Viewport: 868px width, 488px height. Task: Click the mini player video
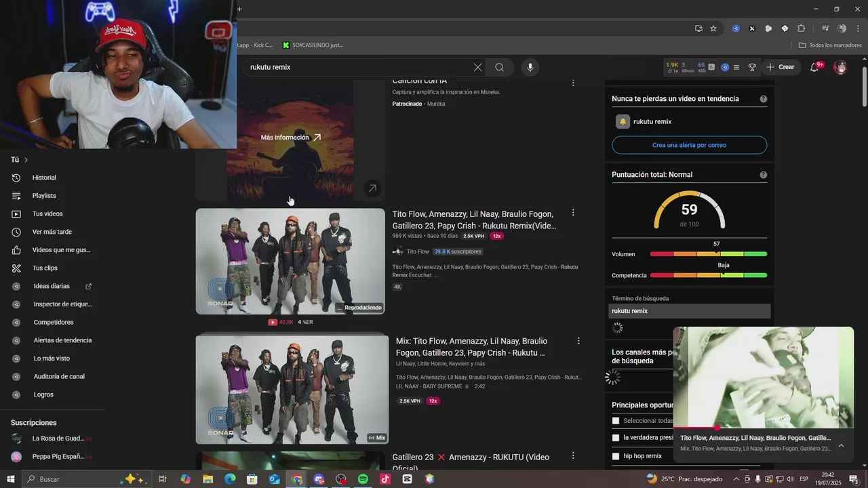tap(764, 377)
